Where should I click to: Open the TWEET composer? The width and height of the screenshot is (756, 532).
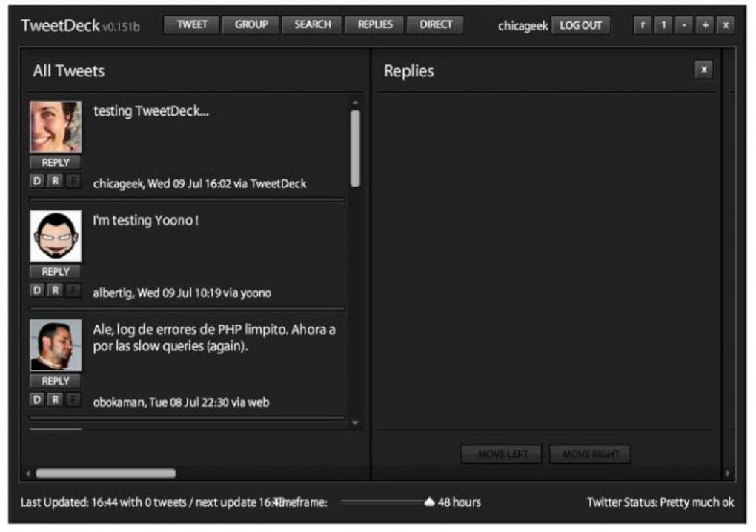click(x=191, y=24)
